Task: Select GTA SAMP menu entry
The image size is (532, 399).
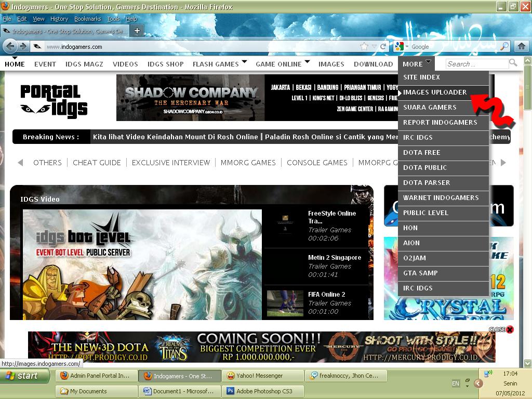Action: pos(444,273)
